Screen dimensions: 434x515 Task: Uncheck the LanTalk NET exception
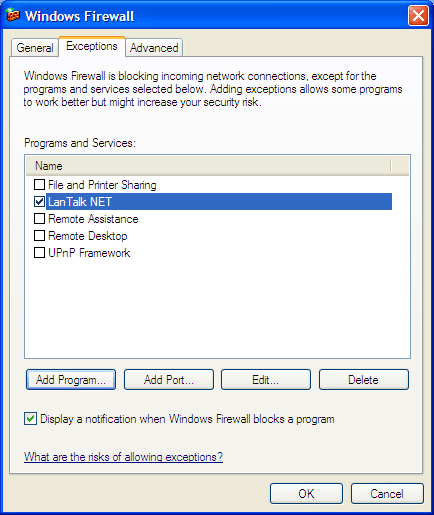pyautogui.click(x=39, y=201)
